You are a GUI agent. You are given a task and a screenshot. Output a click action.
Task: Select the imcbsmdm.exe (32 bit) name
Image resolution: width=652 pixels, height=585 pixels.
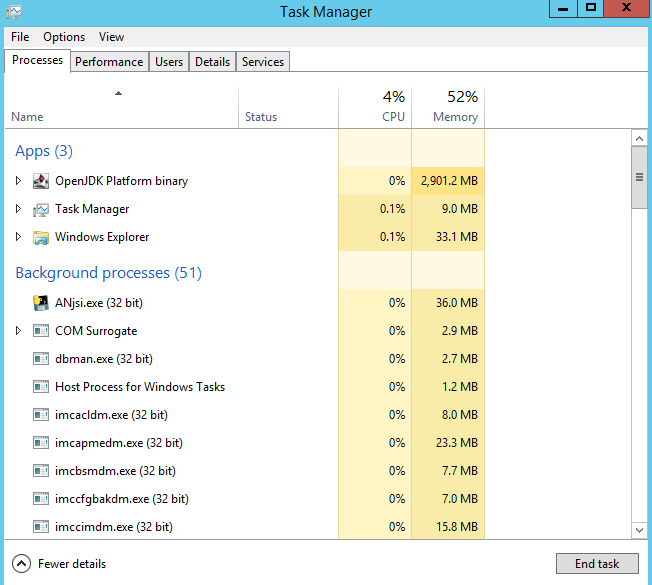(115, 471)
